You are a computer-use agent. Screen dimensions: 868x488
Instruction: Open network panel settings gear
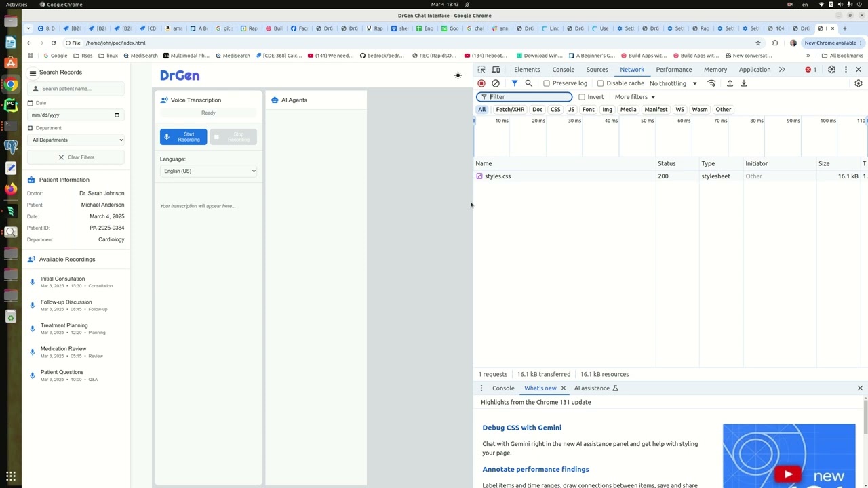tap(859, 83)
